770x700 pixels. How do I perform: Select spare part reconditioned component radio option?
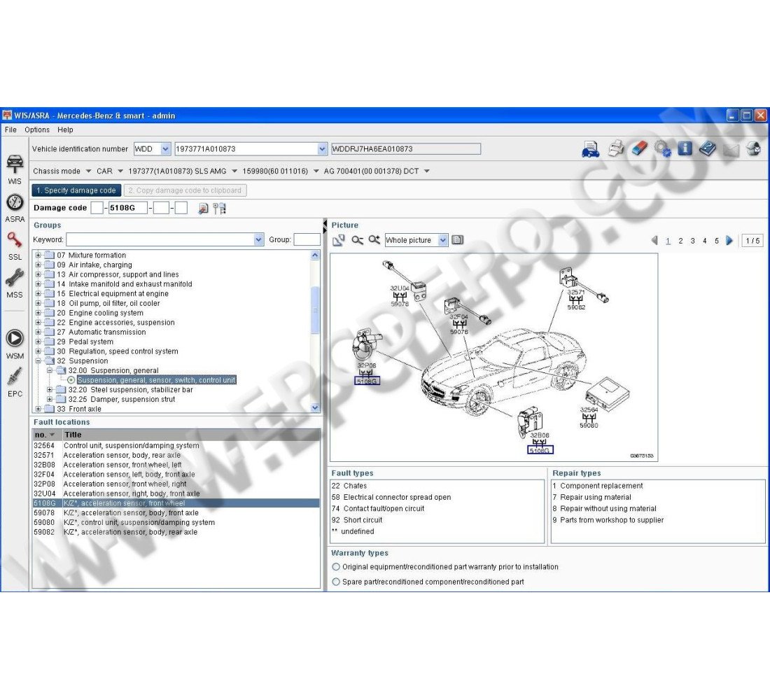336,582
